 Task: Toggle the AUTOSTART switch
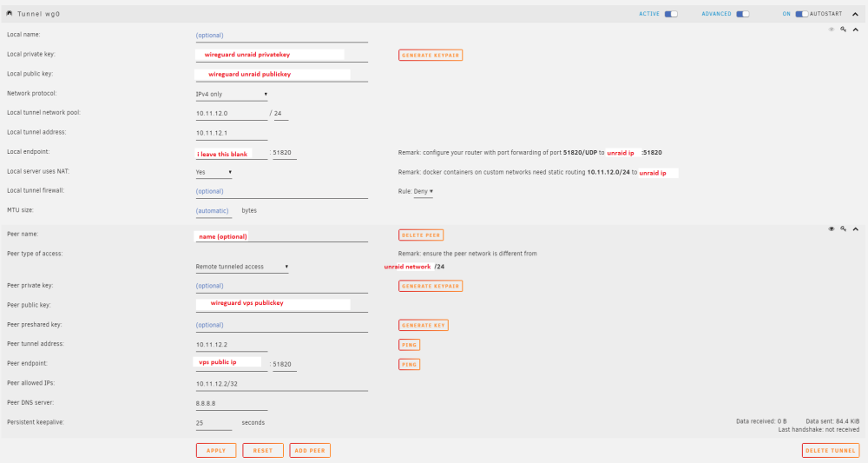point(801,14)
